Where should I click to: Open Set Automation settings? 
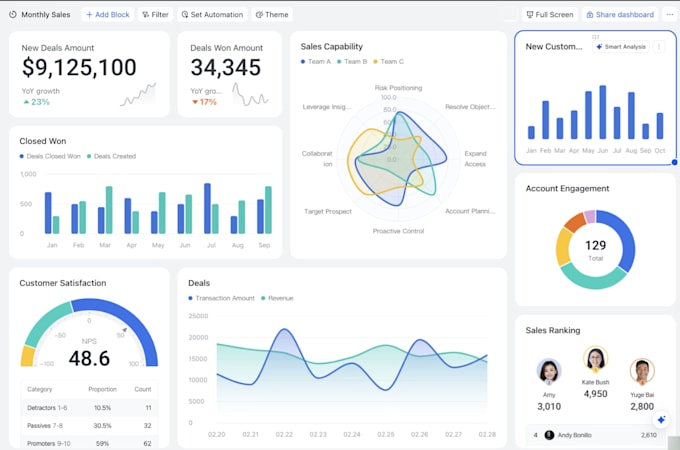click(212, 14)
